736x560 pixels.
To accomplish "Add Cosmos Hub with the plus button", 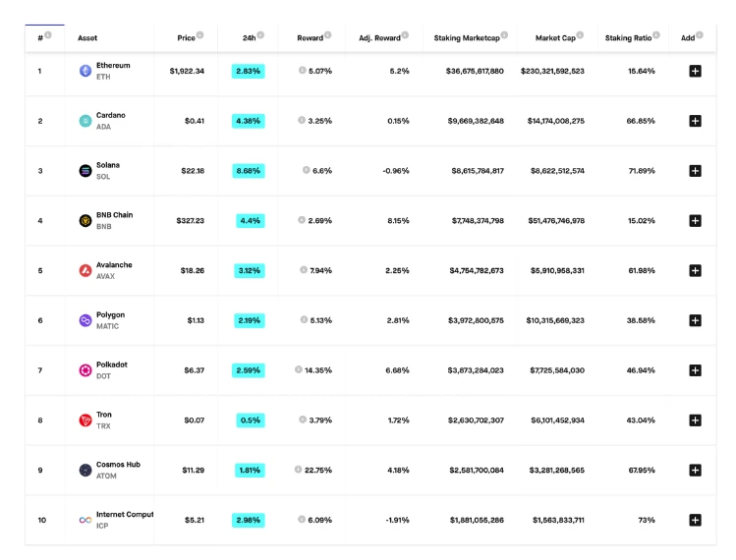I will point(695,471).
